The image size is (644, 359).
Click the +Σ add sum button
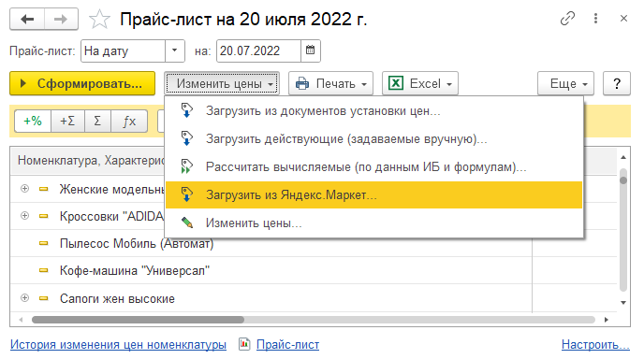click(x=67, y=121)
